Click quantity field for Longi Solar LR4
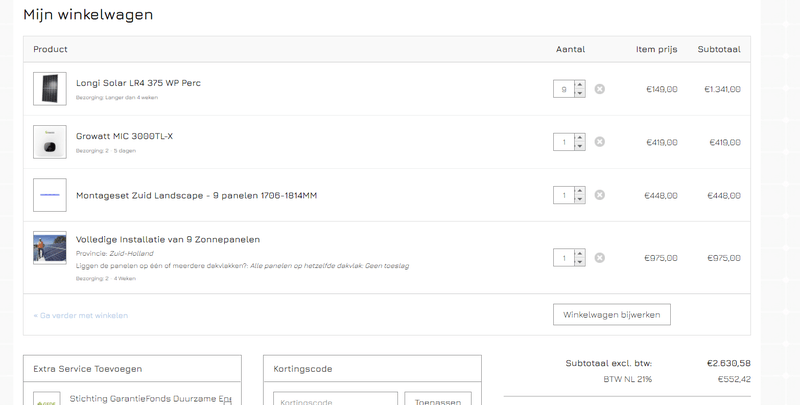This screenshot has height=405, width=800. 564,89
